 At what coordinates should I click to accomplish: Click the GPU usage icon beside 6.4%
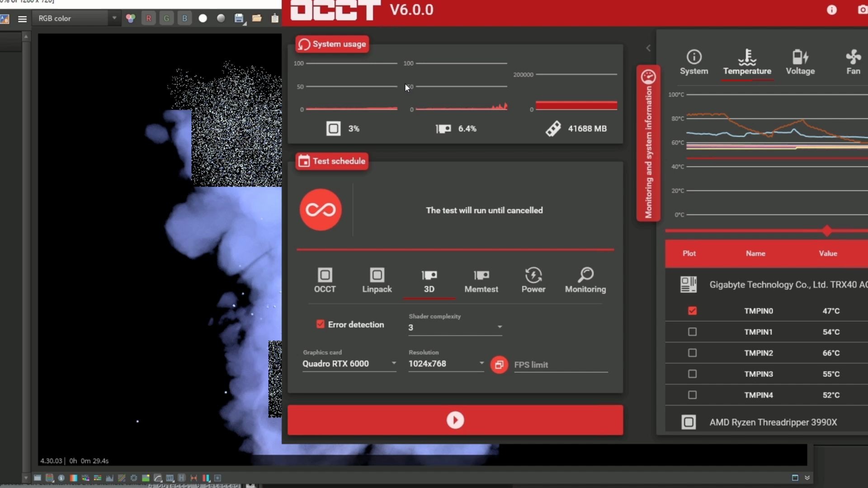pyautogui.click(x=443, y=129)
